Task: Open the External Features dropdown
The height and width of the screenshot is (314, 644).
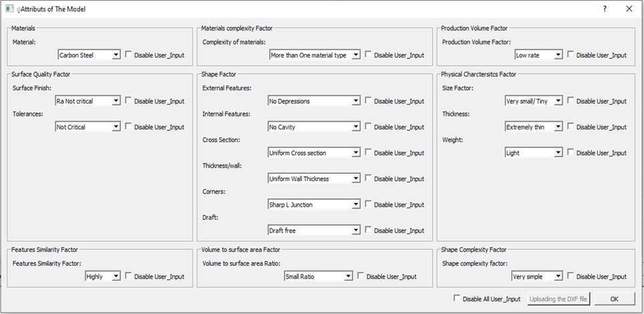Action: pos(314,101)
